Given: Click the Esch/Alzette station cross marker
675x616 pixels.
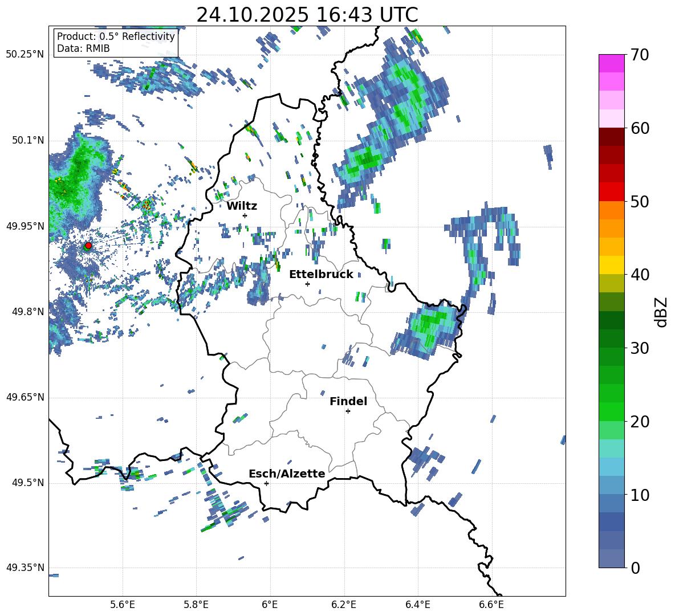Looking at the screenshot, I should click(x=266, y=483).
